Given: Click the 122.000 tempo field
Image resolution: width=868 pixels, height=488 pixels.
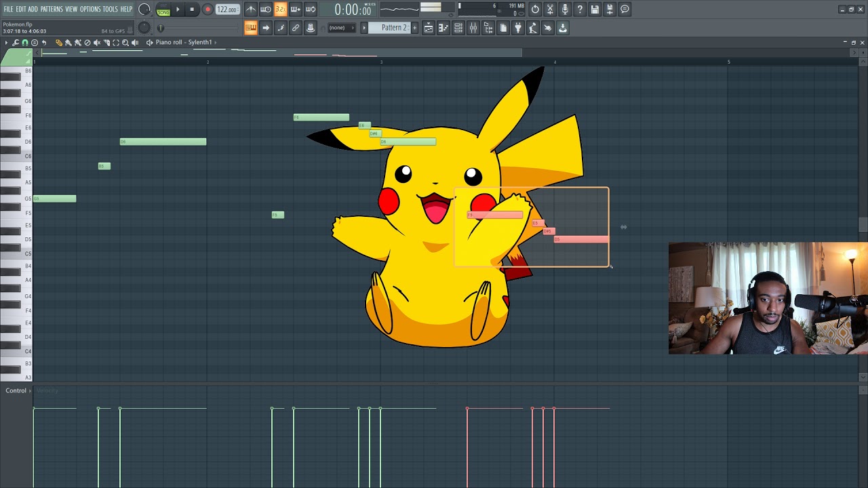Looking at the screenshot, I should click(x=226, y=9).
